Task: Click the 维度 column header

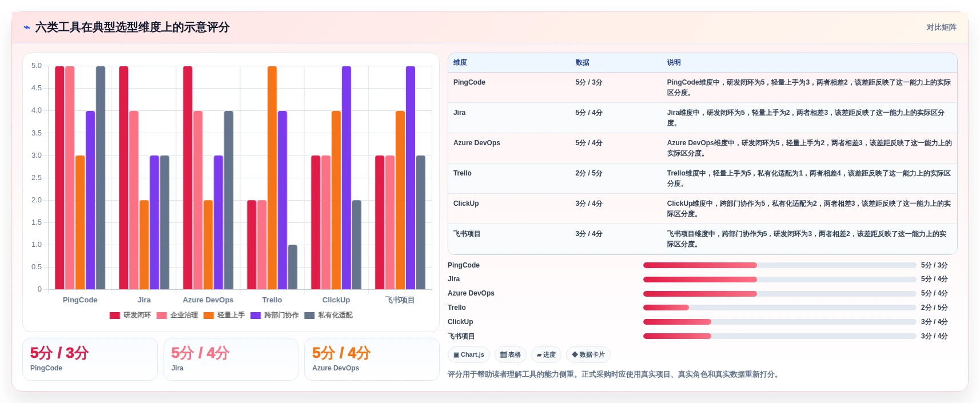Action: point(460,63)
